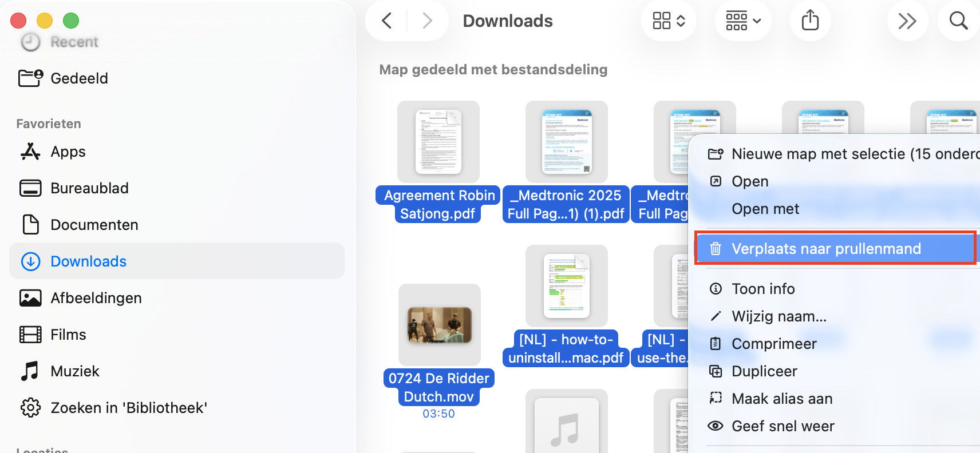Click the gear icon beside Zoeken in 'Bibliotheek'

[x=30, y=408]
